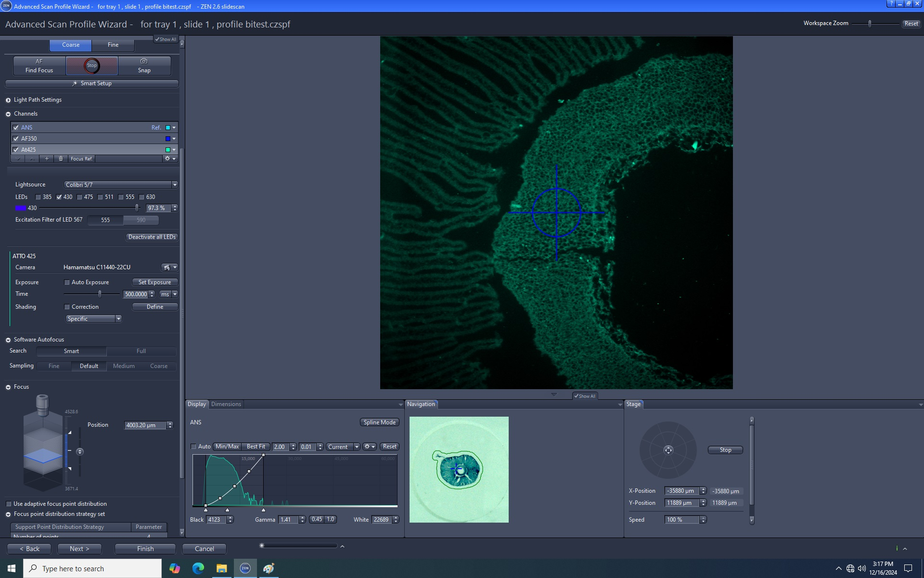Open the Current display mode dropdown
924x578 pixels.
tap(343, 447)
